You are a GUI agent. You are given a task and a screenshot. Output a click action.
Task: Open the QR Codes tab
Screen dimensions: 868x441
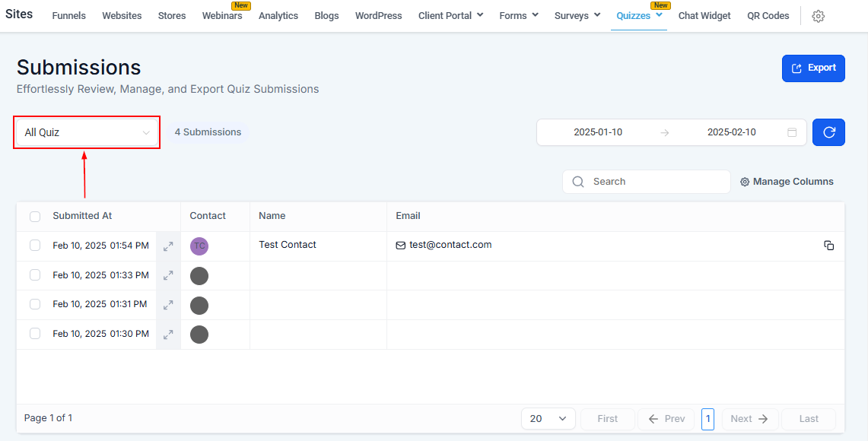(768, 15)
